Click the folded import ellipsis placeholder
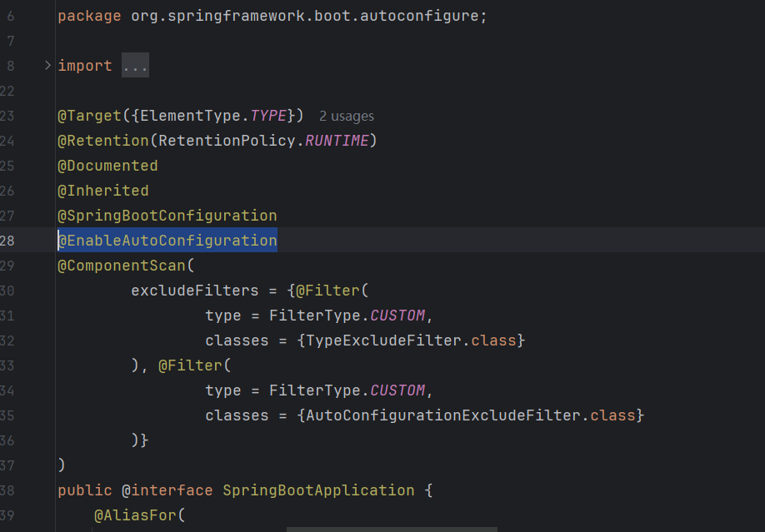Screen dimensions: 765x532 (135, 66)
